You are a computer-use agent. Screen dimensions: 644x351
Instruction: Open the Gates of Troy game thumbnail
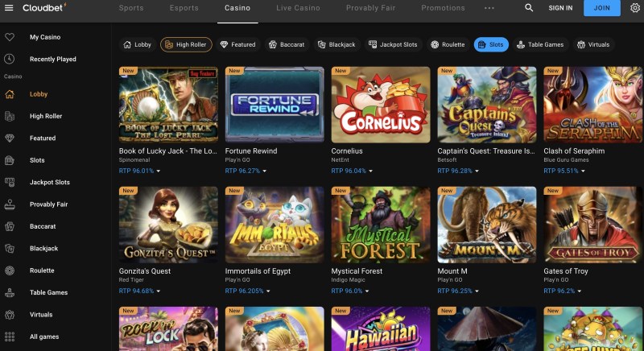tap(593, 225)
